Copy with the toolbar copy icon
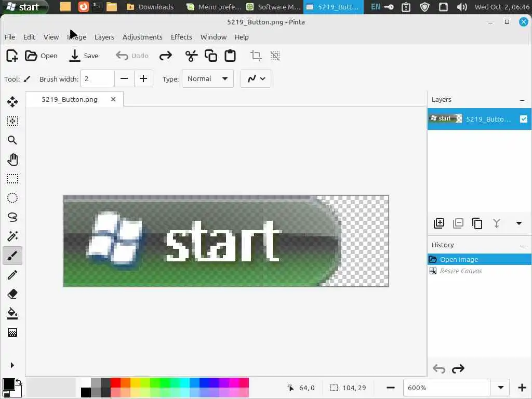This screenshot has height=399, width=532. click(211, 56)
